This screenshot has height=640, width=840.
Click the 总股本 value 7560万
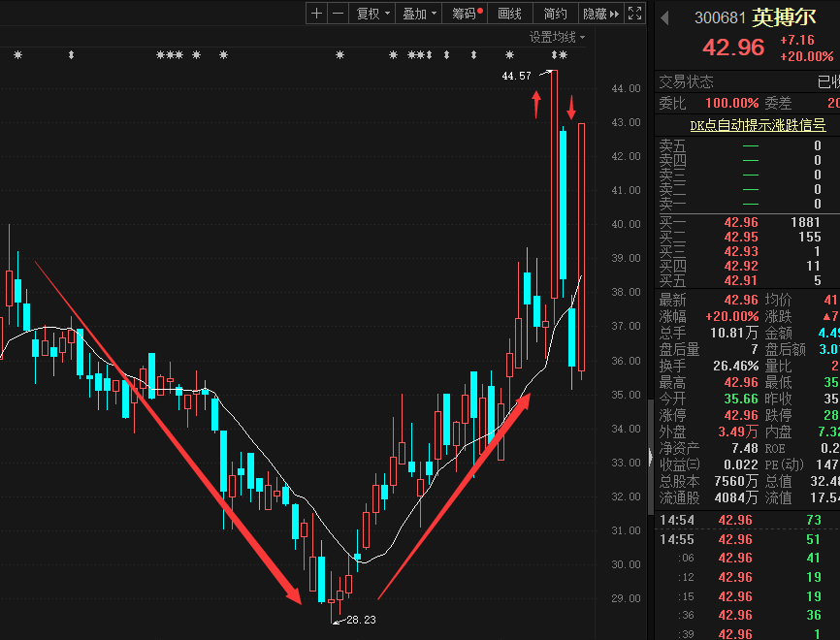pyautogui.click(x=736, y=481)
